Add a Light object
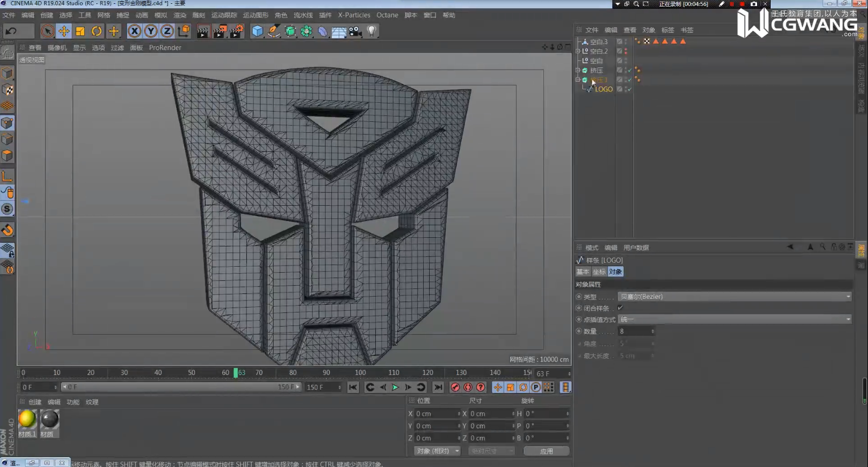This screenshot has height=467, width=868. [372, 31]
